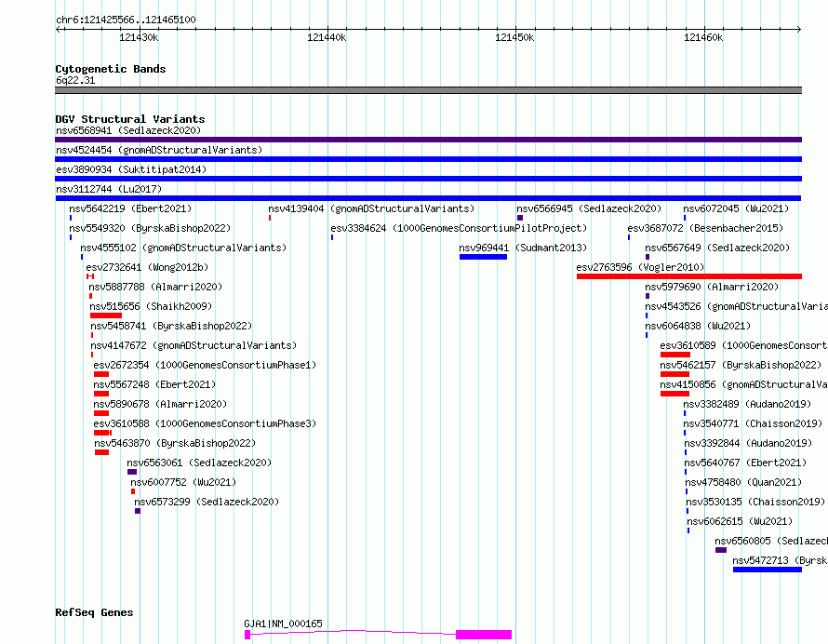Screen dimensions: 828x644
Task: Open nsv4147672 (gnomADStructuralVariants) variant
Action: (194, 345)
